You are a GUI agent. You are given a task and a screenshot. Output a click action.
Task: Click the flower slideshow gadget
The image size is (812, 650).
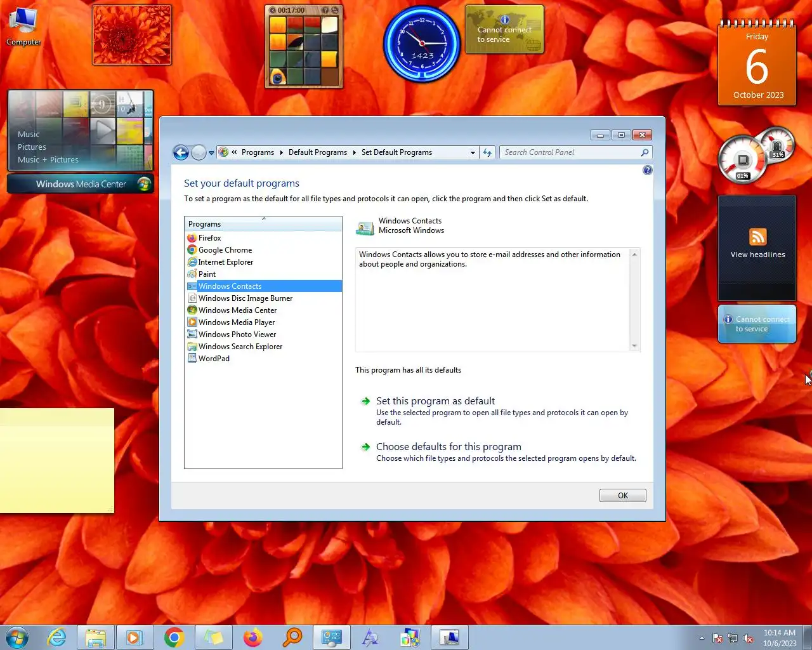[x=132, y=35]
